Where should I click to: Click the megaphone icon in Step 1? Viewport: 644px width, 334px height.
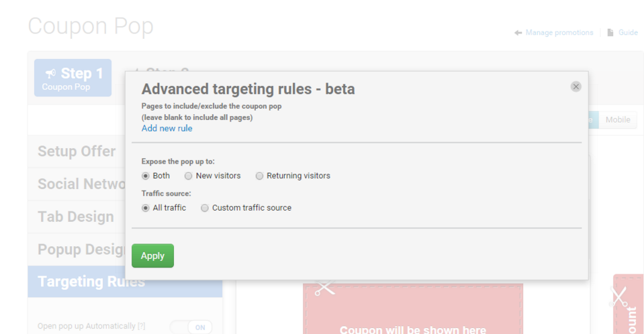point(50,73)
